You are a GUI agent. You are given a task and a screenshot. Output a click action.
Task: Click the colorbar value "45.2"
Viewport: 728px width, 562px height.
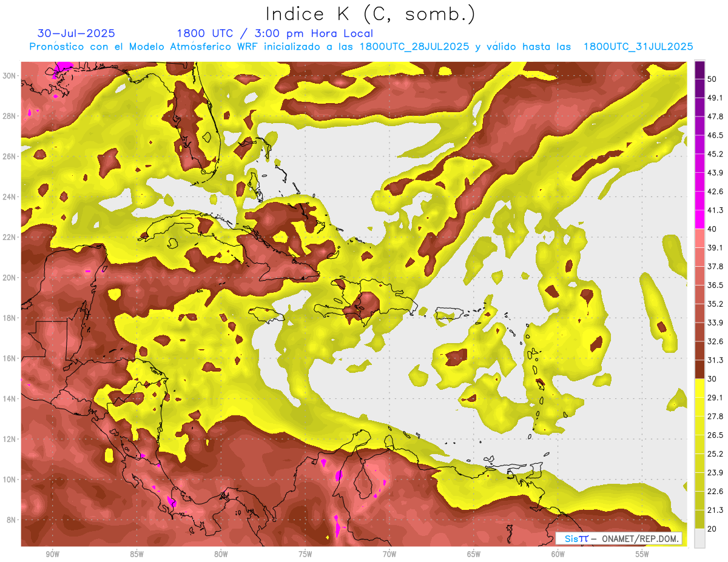tap(715, 154)
